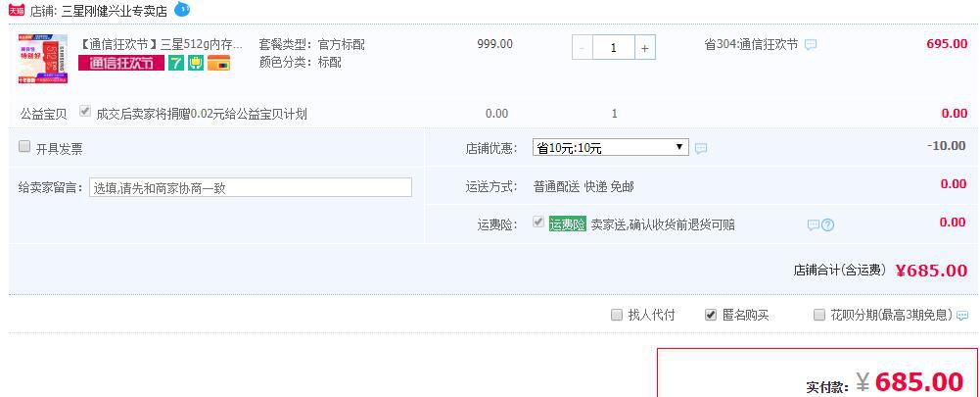Click the info bubble icon beside 花呗分期
Viewport: 980px width, 397px height.
[x=962, y=316]
